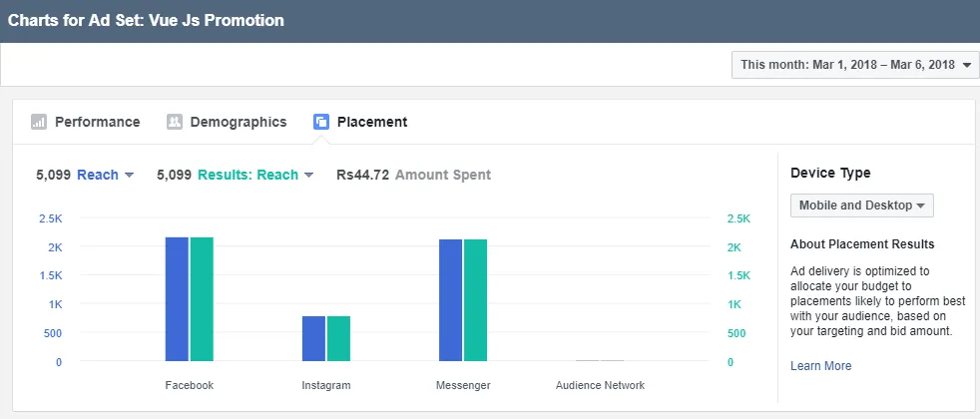Click the Messenger axis label
Image resolution: width=980 pixels, height=419 pixels.
463,385
